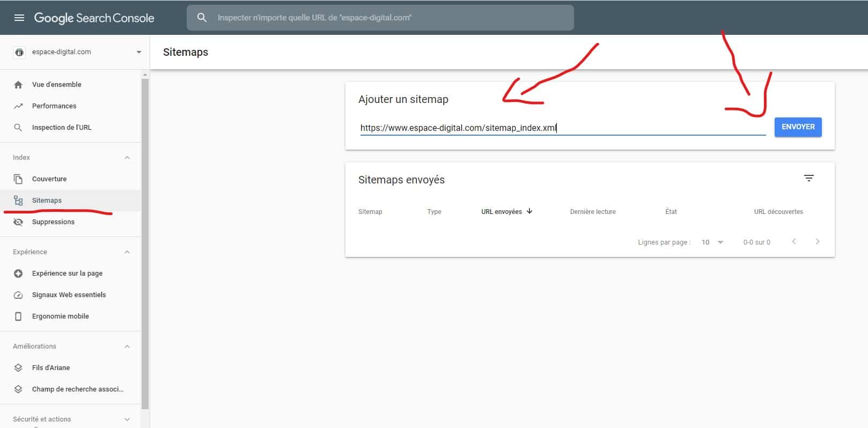
Task: Open the filter icon in Sitemaps envoyés
Action: coord(809,178)
